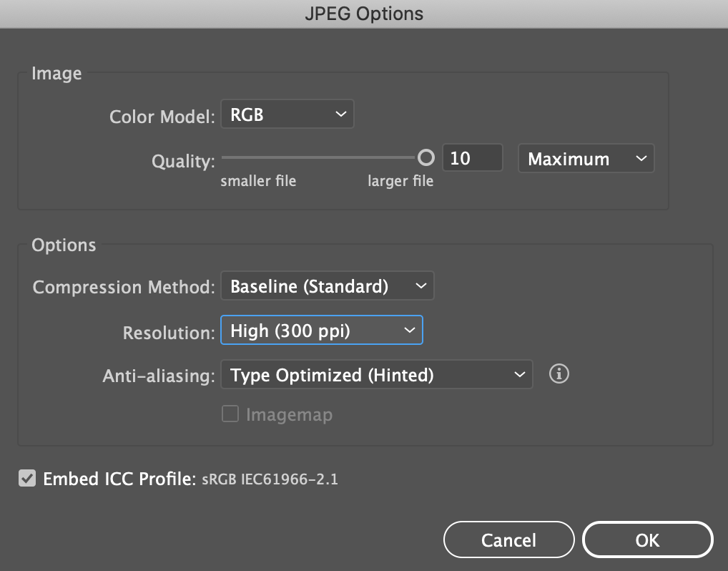Click the Quality label

tap(183, 161)
